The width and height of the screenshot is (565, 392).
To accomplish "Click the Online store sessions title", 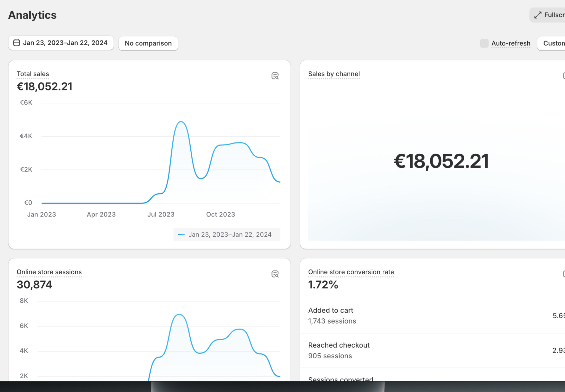I will (x=49, y=272).
